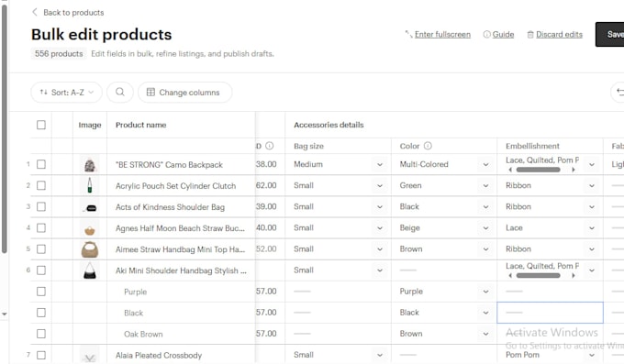The width and height of the screenshot is (624, 364).
Task: Slide the Aki Mini embellishment scrollbar
Action: click(538, 275)
